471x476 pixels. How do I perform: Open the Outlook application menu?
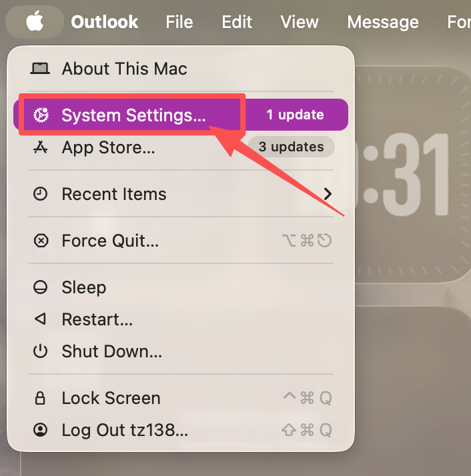click(x=105, y=22)
